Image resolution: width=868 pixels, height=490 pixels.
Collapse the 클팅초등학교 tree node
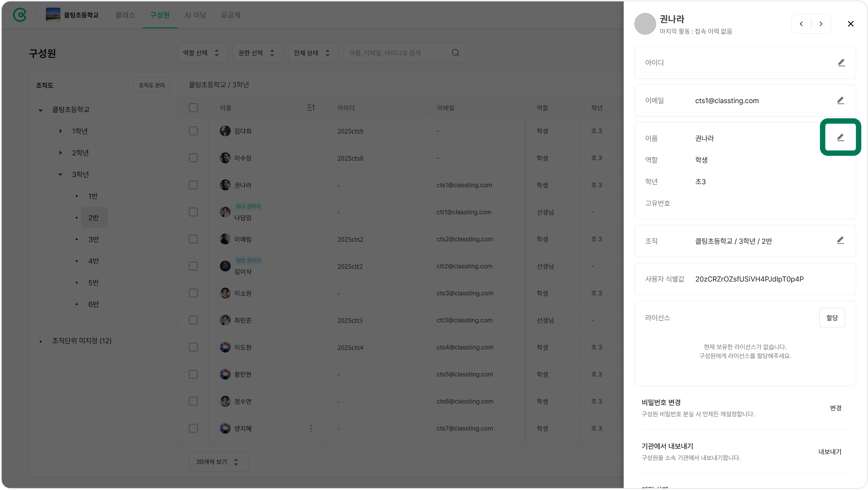[40, 110]
